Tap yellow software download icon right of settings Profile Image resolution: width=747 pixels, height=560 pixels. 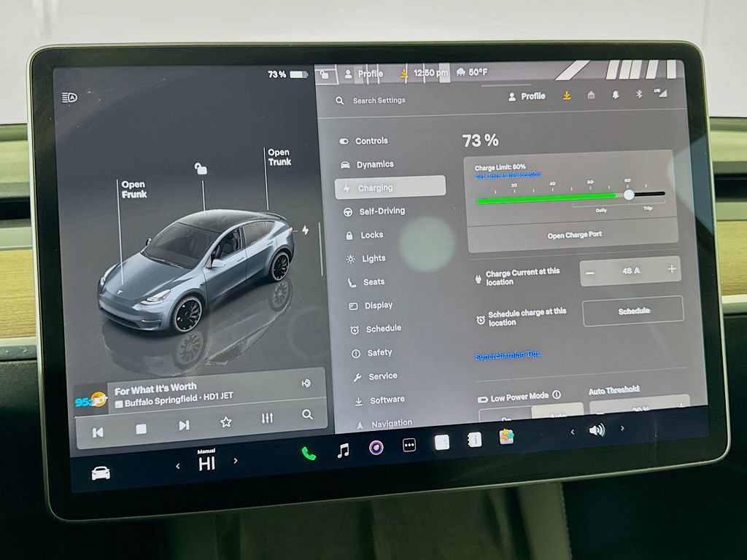(x=566, y=96)
